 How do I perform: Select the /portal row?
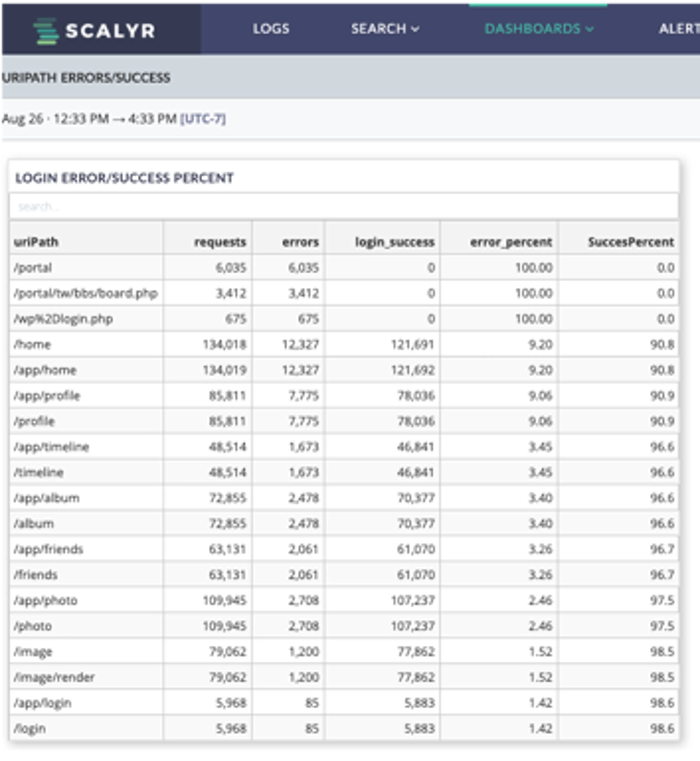(x=343, y=268)
